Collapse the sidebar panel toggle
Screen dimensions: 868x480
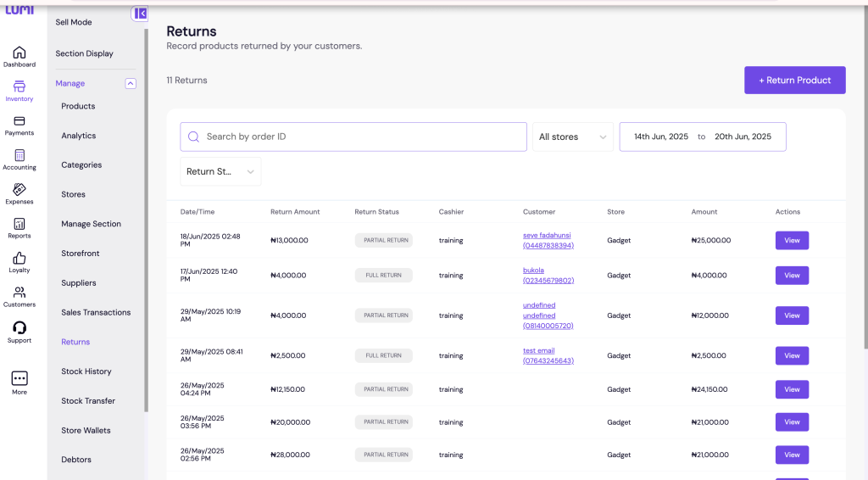pyautogui.click(x=140, y=14)
